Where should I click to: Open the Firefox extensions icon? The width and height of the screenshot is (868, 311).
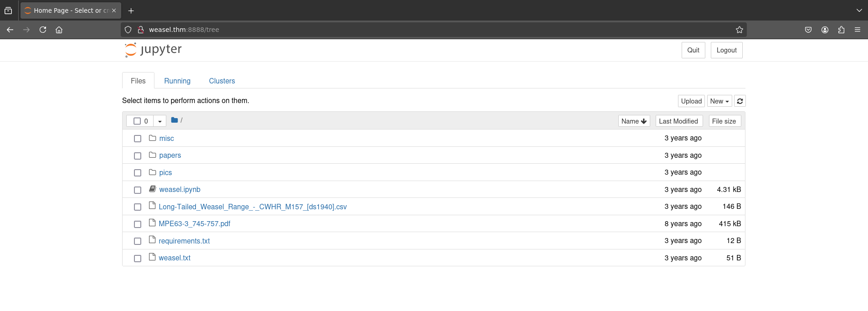tap(841, 30)
